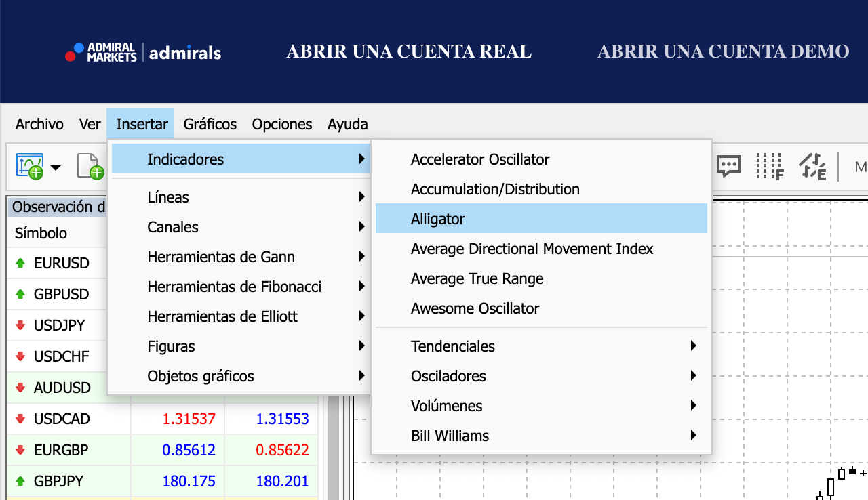Viewport: 868px width, 500px height.
Task: Select the EURUSD symbol row
Action: pos(57,263)
